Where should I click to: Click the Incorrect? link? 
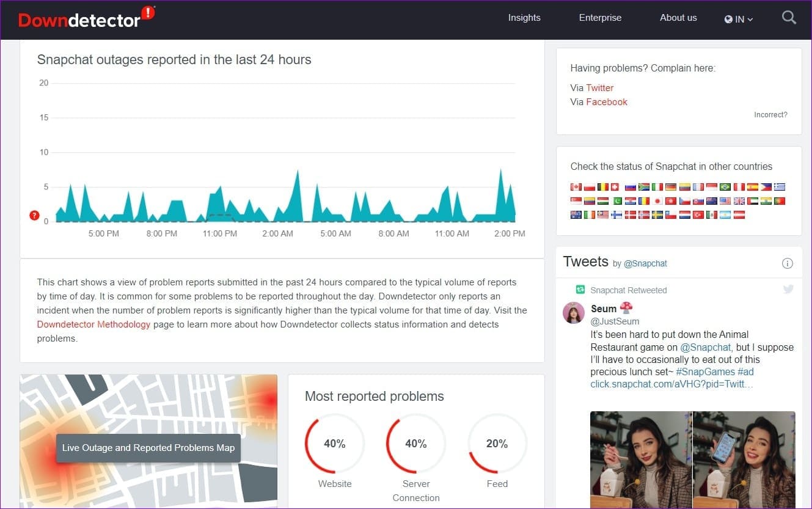tap(770, 115)
